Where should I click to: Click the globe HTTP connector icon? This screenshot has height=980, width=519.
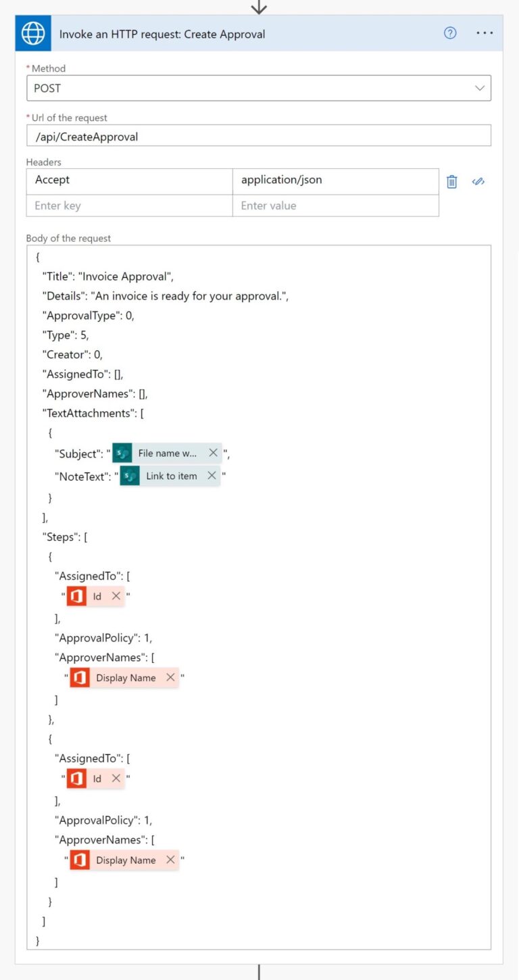(x=32, y=33)
